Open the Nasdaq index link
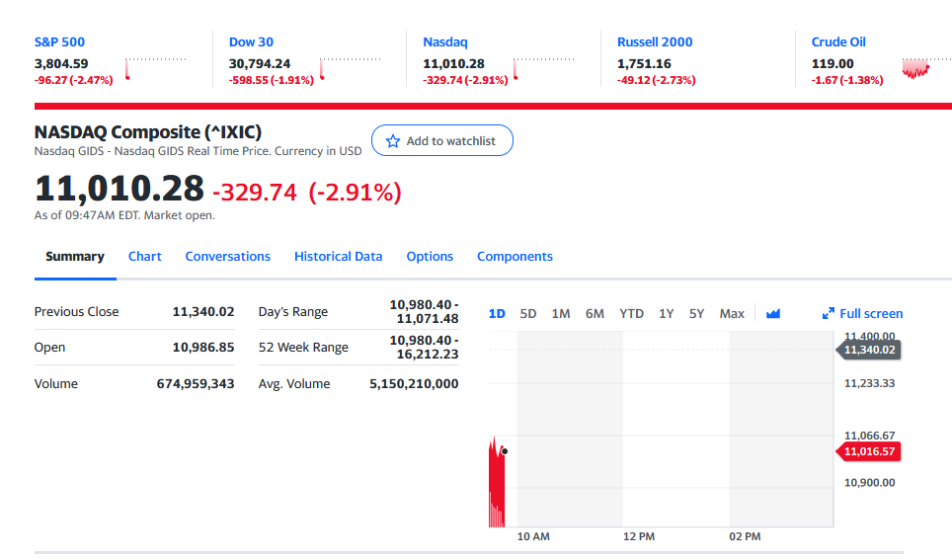Image resolution: width=952 pixels, height=560 pixels. point(445,41)
